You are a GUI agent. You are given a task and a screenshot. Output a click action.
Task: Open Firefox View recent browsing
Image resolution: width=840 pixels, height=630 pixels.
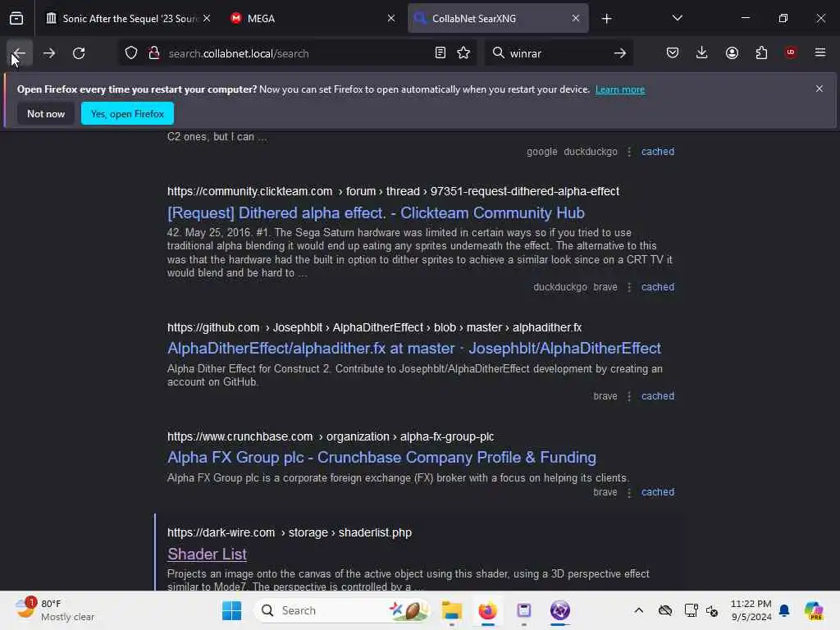16,19
